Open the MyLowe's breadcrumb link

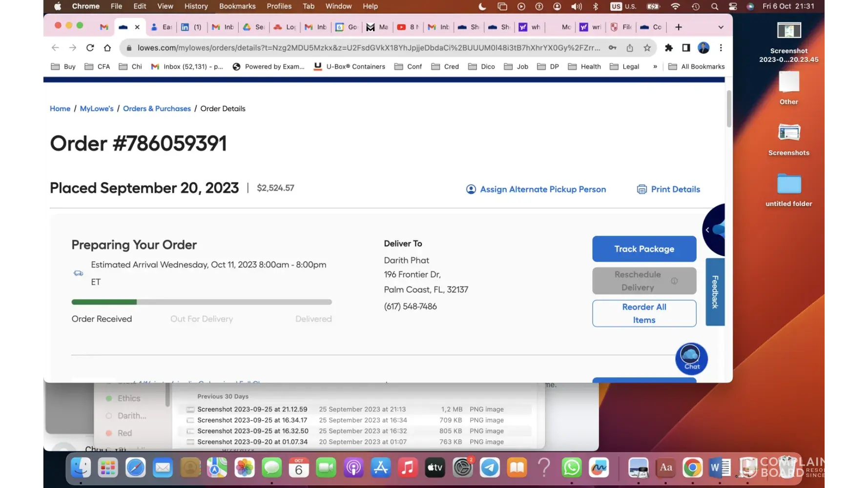(97, 109)
